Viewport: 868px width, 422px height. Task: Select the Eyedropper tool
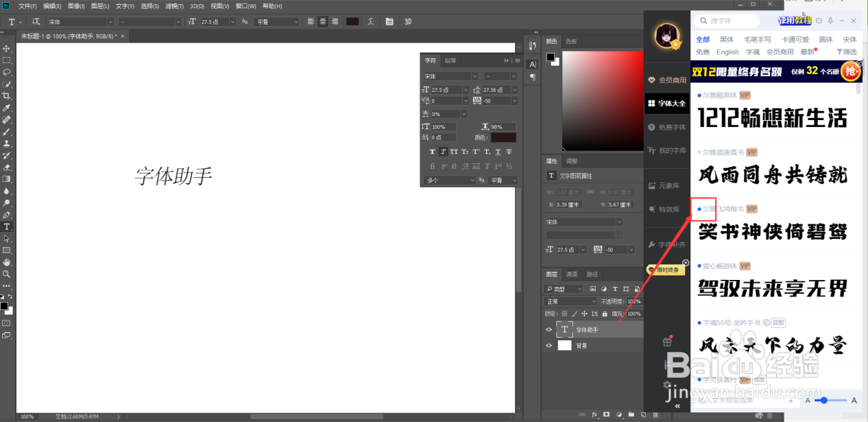[x=7, y=108]
